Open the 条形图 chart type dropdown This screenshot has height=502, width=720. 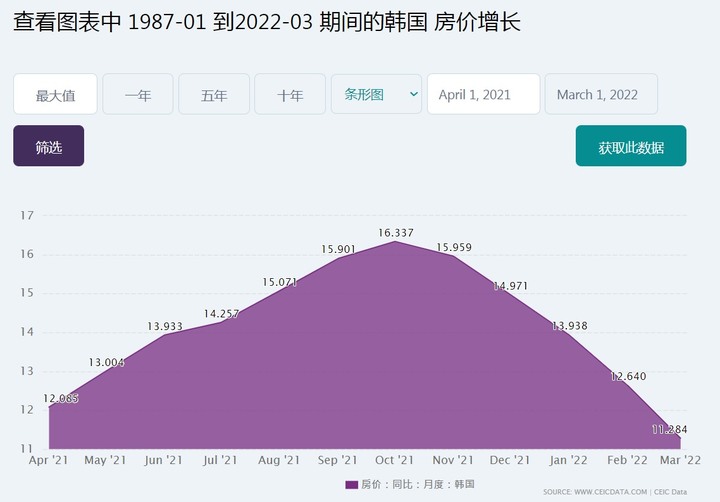pyautogui.click(x=376, y=94)
